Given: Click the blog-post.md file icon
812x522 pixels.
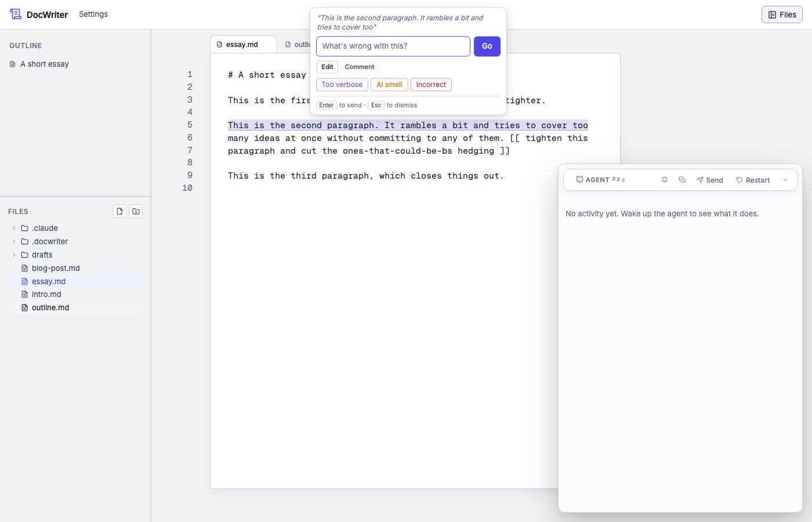Looking at the screenshot, I should (24, 268).
